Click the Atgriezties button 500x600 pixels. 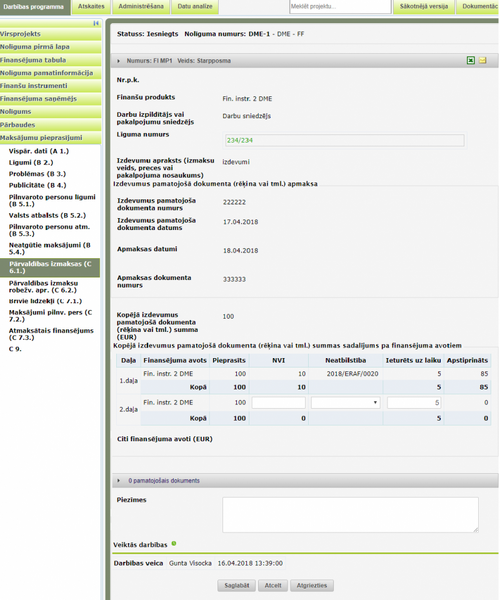(312, 585)
